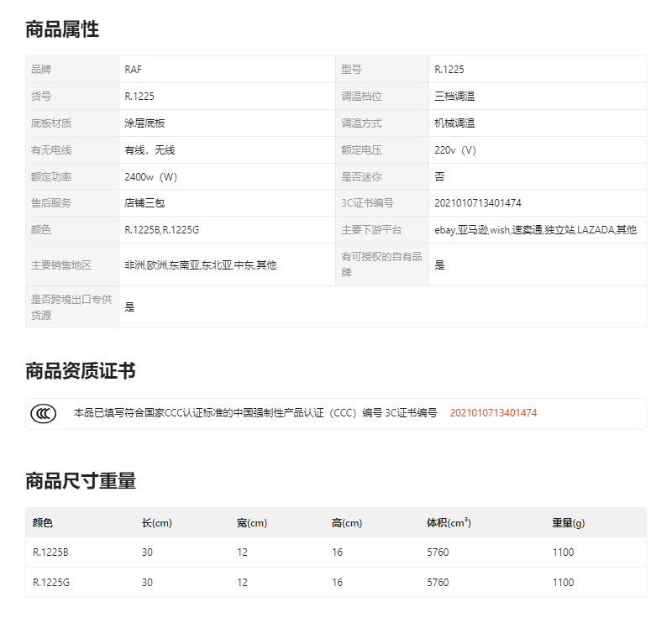This screenshot has height=623, width=672.
Task: Click the 是否迷你 value 否
Action: (439, 176)
